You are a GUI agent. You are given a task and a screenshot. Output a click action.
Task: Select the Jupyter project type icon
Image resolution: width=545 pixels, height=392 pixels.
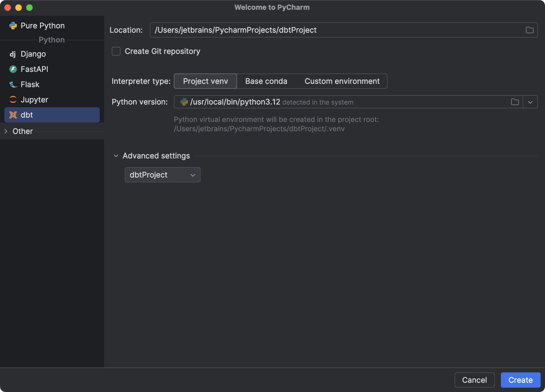click(x=13, y=100)
